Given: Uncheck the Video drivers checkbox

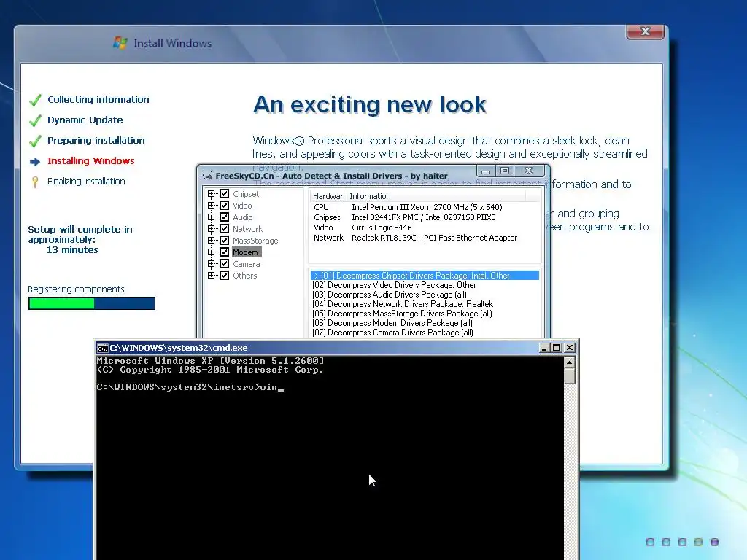Looking at the screenshot, I should pos(225,205).
